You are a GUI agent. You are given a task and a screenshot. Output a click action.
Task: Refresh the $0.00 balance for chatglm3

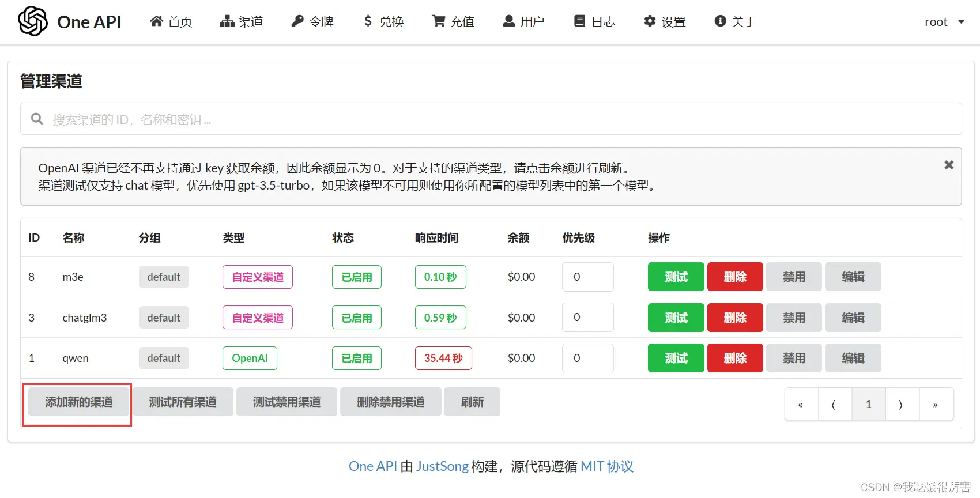[521, 318]
